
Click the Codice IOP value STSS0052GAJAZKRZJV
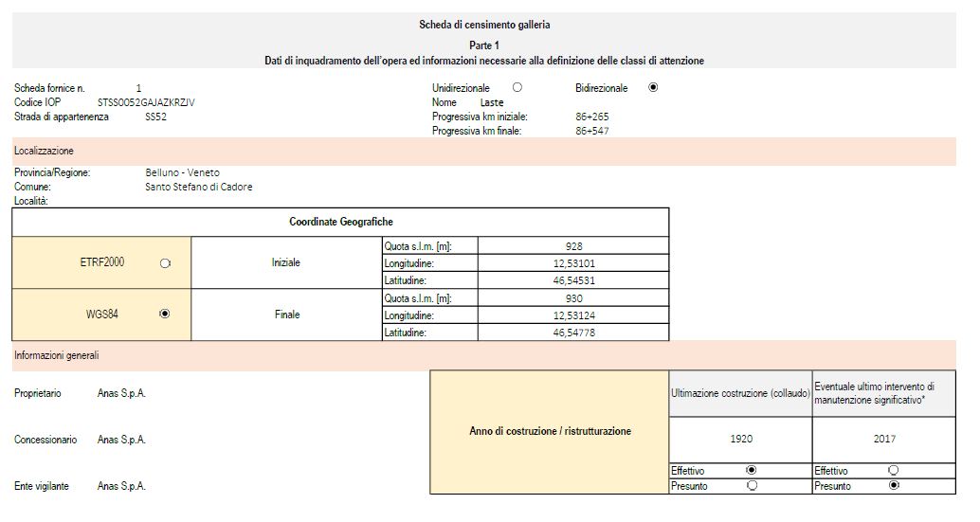click(x=146, y=102)
